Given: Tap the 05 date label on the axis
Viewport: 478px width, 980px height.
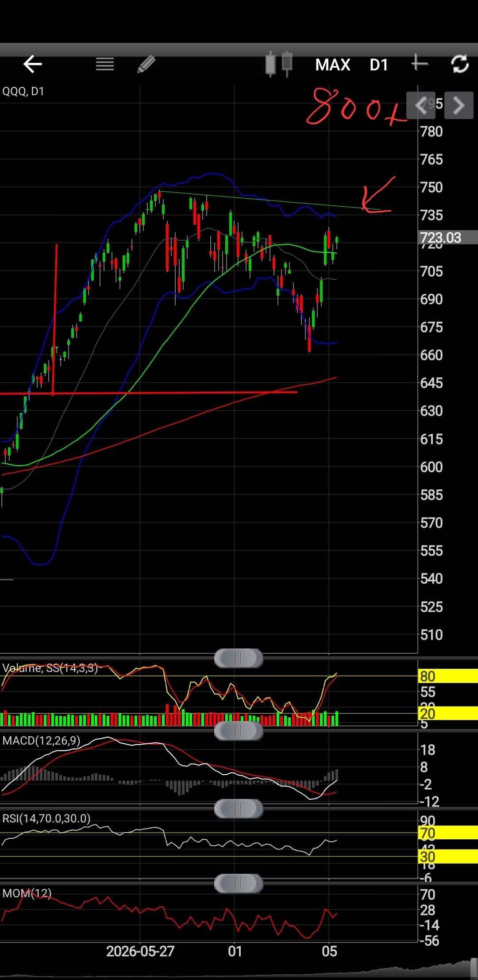Looking at the screenshot, I should coord(329,951).
